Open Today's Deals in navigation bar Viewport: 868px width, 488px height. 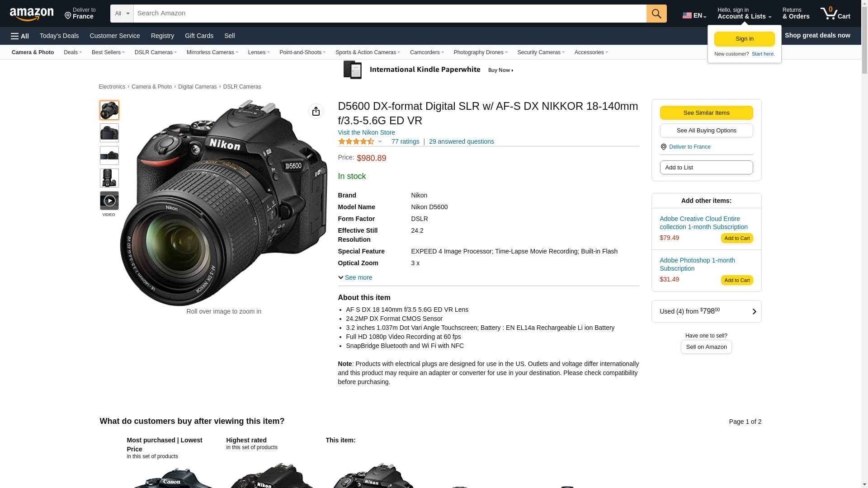pyautogui.click(x=59, y=36)
